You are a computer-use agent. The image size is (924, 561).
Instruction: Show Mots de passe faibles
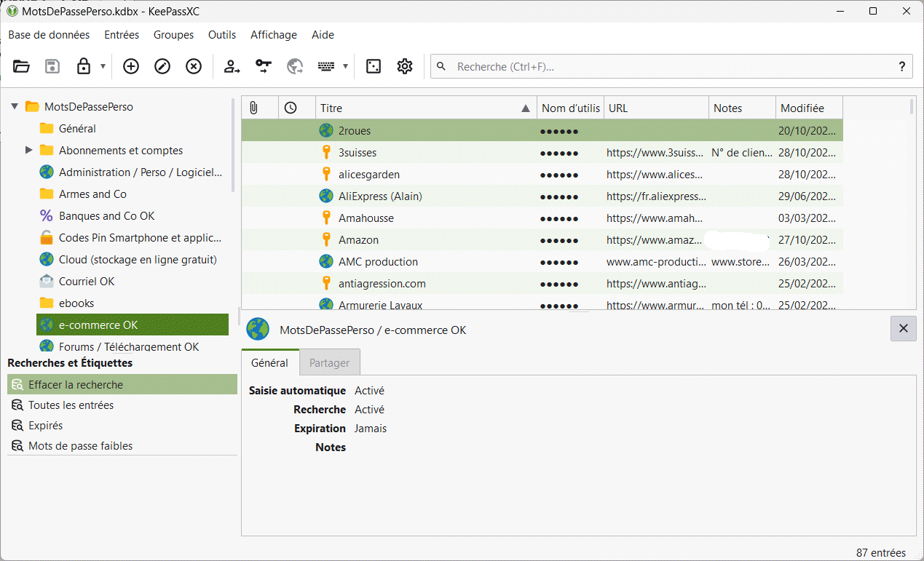point(122,446)
